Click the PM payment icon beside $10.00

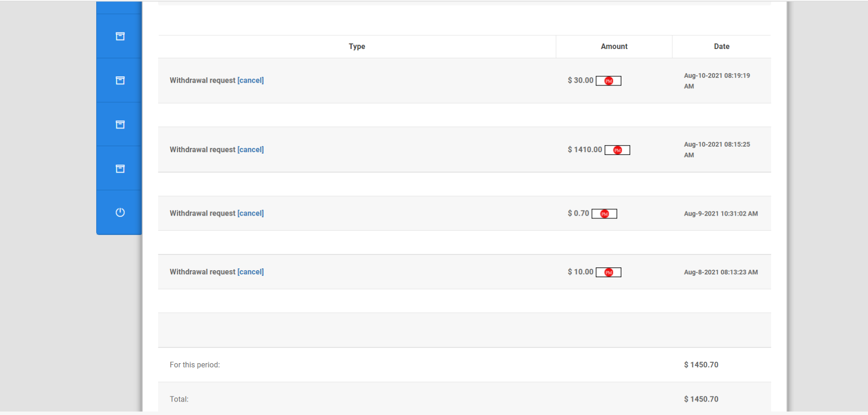608,273
